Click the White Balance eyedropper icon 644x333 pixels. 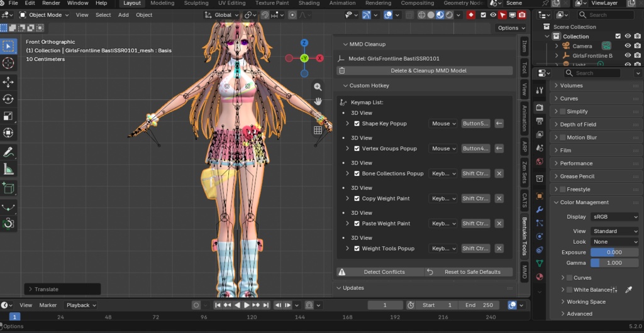pos(628,290)
